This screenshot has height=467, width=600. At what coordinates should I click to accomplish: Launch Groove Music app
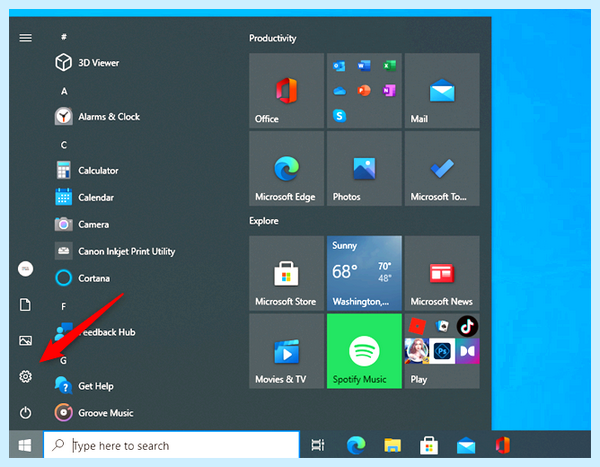click(x=94, y=413)
